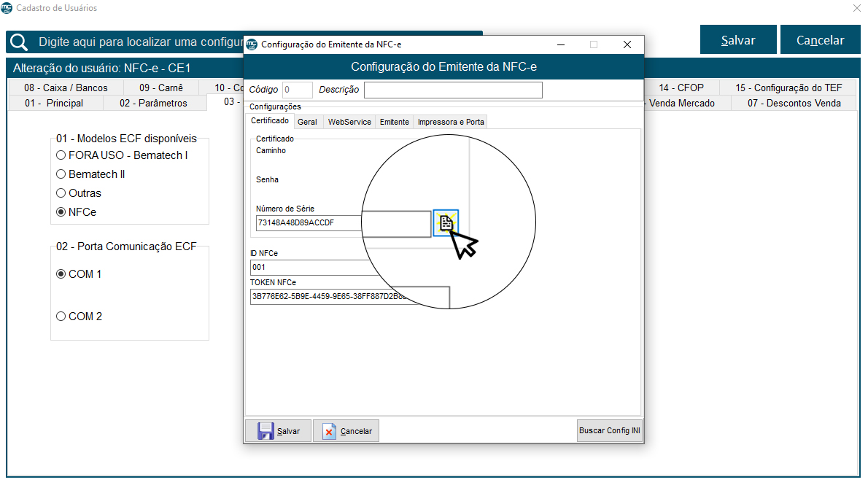Click the certificate serial number browse icon
Viewport: 868px width, 485px height.
pyautogui.click(x=446, y=222)
